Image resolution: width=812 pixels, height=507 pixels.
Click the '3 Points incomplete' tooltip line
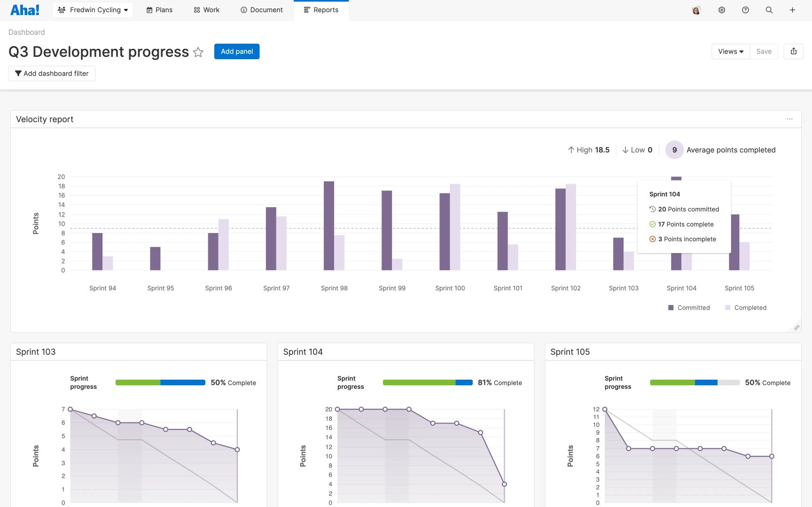[683, 239]
